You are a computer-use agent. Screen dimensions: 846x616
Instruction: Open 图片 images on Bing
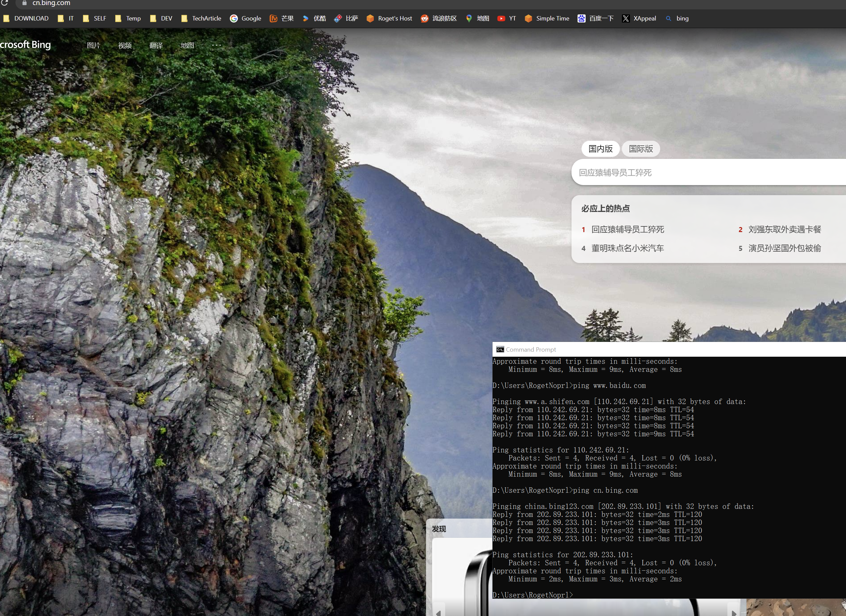93,45
